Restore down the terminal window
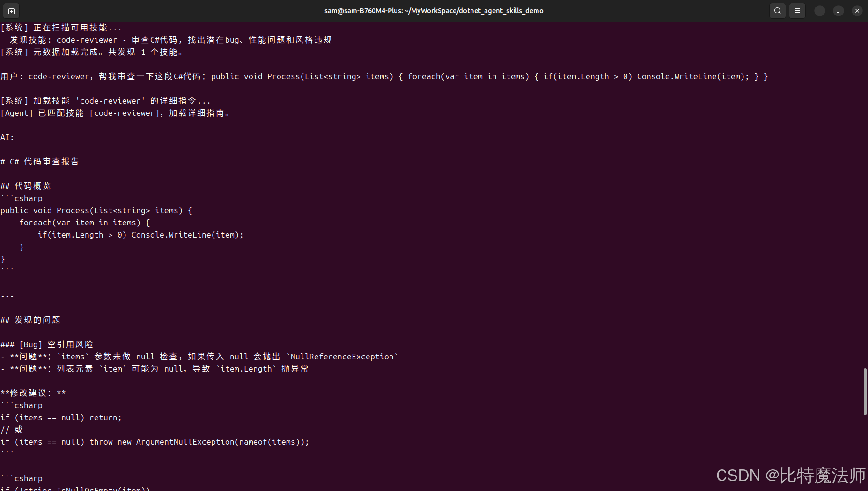Screen dimensions: 868x491 pos(839,11)
